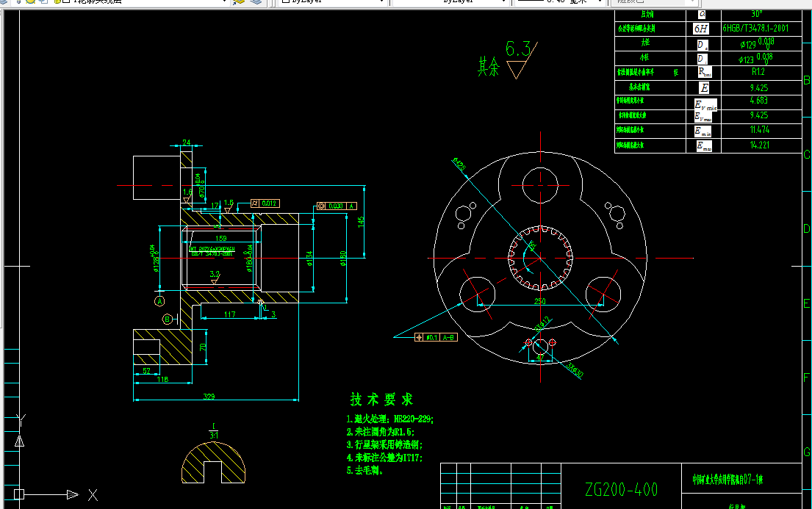Select the 11.474 table value
The width and height of the screenshot is (812, 509).
click(760, 130)
